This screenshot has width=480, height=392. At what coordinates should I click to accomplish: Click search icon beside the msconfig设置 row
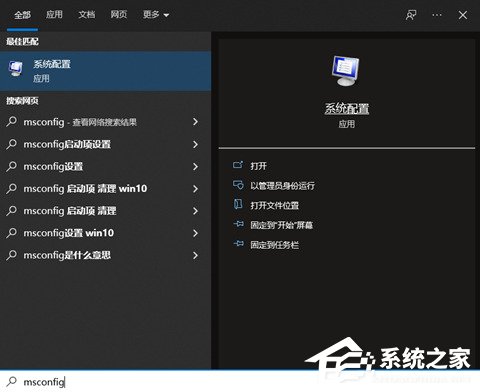point(11,166)
